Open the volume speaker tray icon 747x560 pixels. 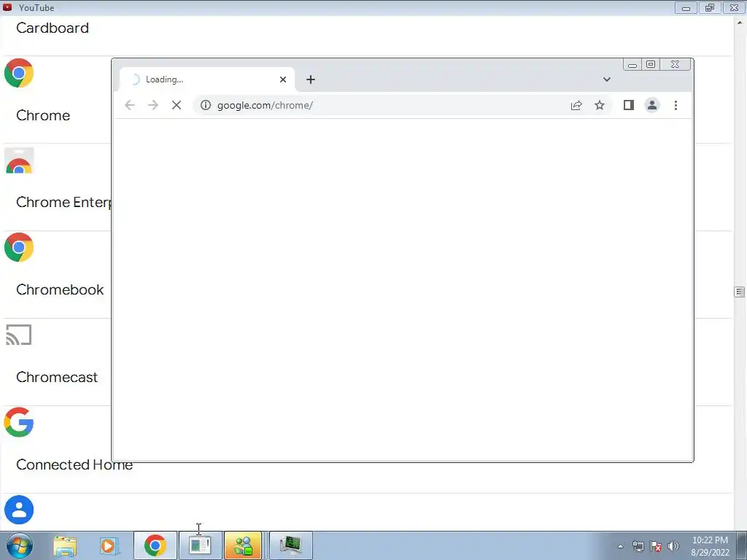click(x=673, y=546)
